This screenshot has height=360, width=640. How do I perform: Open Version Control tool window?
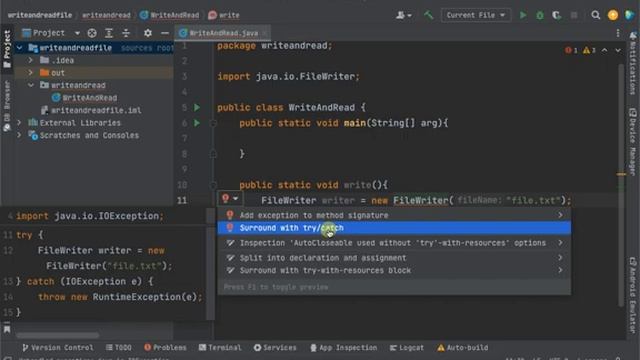point(58,348)
